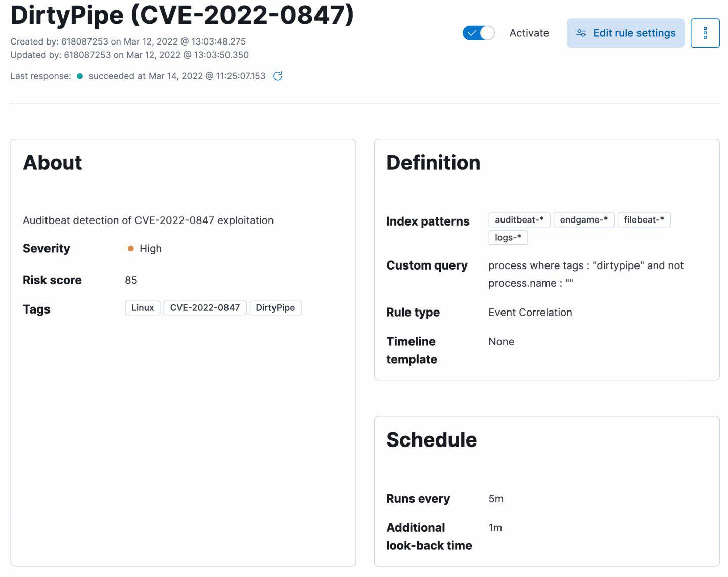Screen dimensions: 728x577
Task: Toggle the Activate rule switch
Action: pyautogui.click(x=478, y=33)
